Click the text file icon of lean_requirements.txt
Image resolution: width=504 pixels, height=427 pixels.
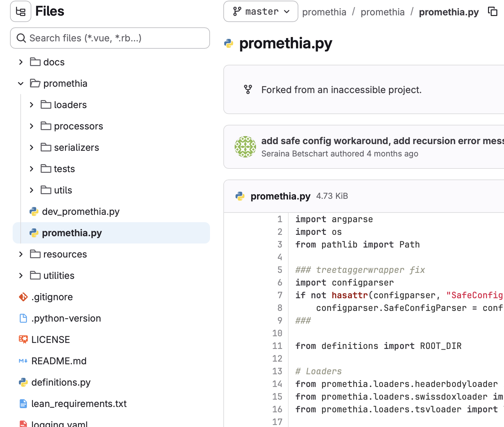click(x=23, y=404)
